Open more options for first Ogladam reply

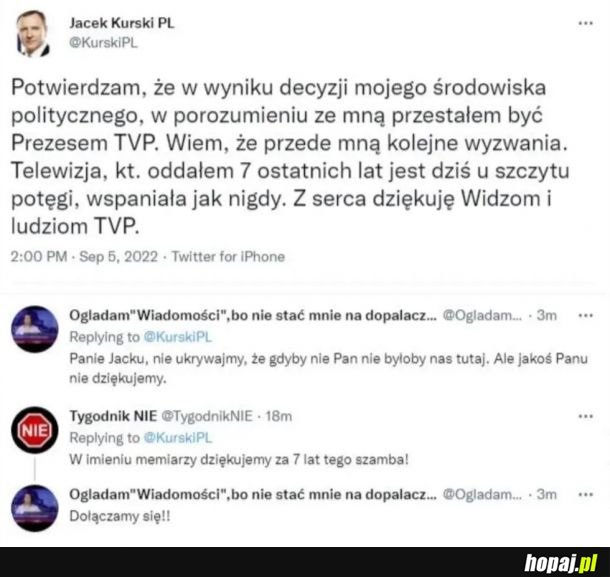(x=585, y=316)
